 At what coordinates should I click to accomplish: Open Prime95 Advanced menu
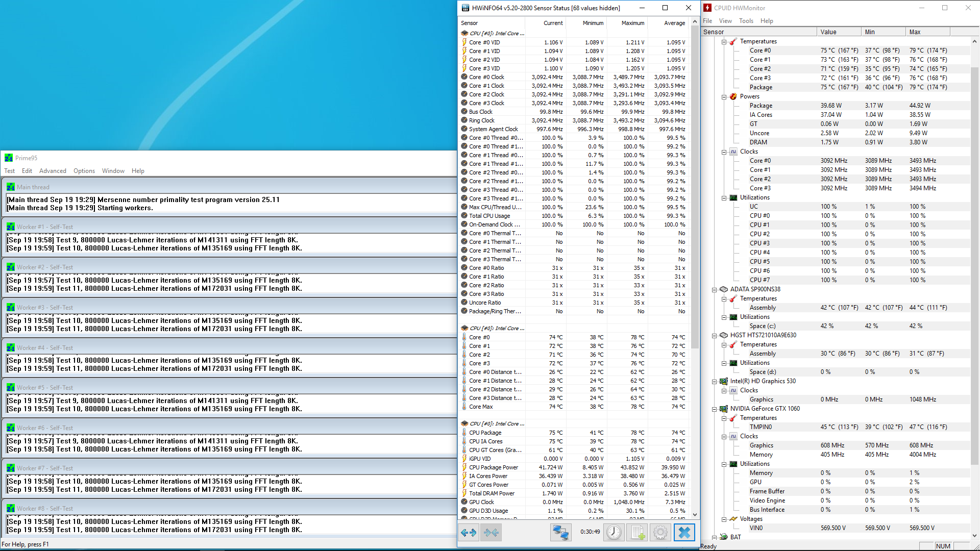click(x=53, y=171)
